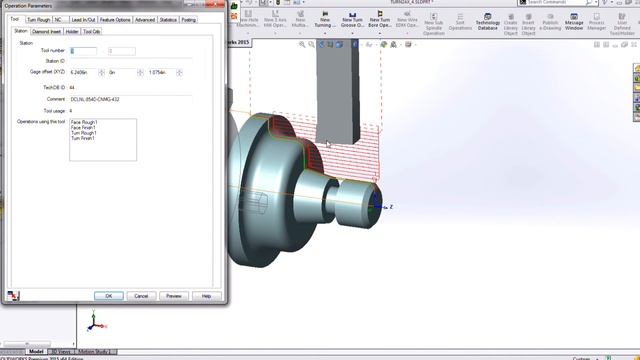Open dropdown arrow under New Turn Bore
640x360 pixels.
click(x=380, y=33)
